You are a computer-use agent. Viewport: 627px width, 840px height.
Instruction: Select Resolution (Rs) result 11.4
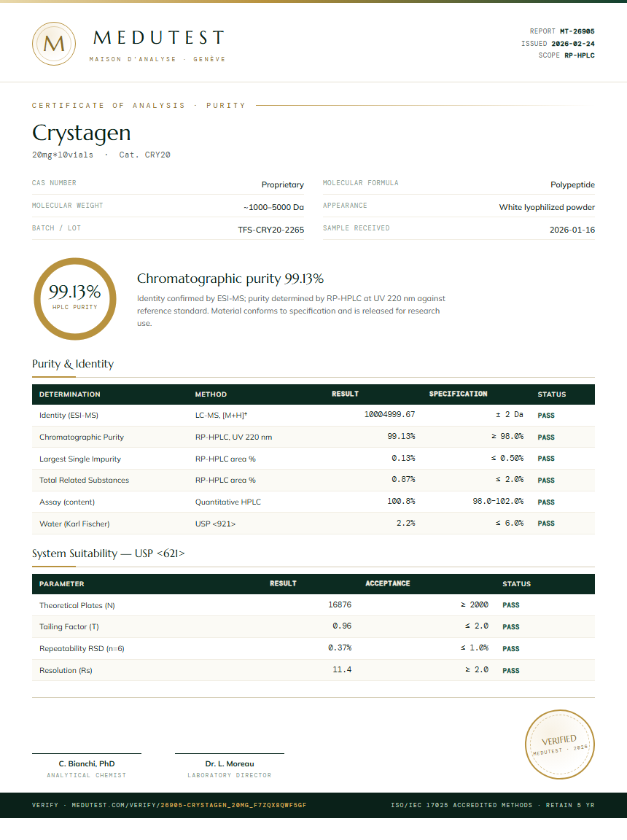tap(342, 669)
